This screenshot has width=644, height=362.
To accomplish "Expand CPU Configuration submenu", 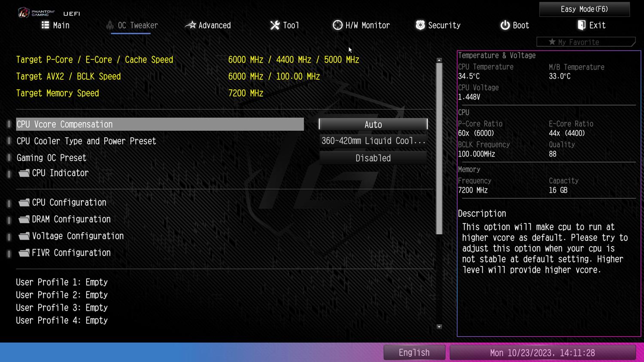I will 69,202.
